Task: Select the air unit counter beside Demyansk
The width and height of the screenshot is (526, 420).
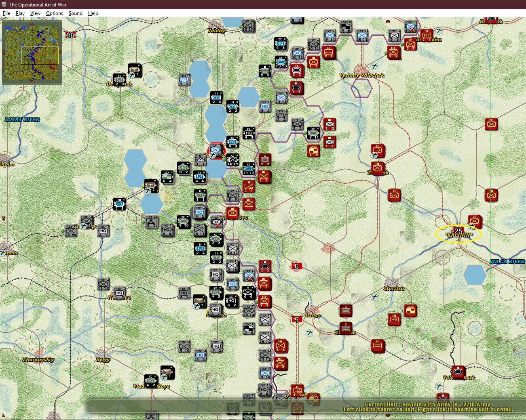Action: 135,70
